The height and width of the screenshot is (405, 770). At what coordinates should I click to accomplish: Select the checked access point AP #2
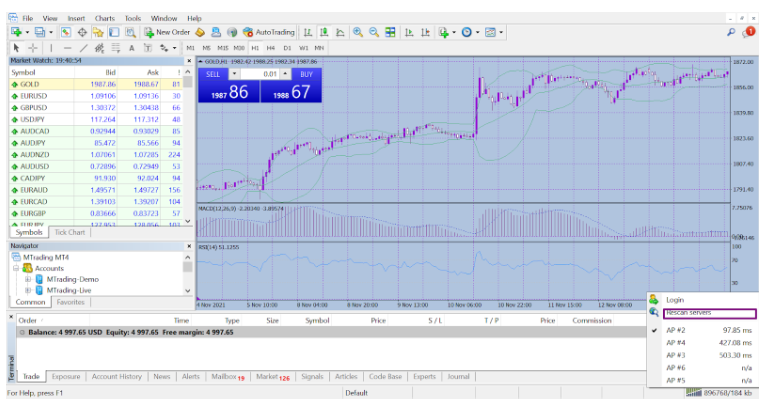[702, 330]
